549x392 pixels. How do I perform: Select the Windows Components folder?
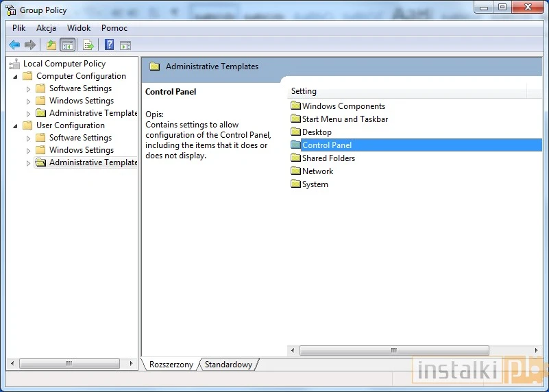[343, 106]
